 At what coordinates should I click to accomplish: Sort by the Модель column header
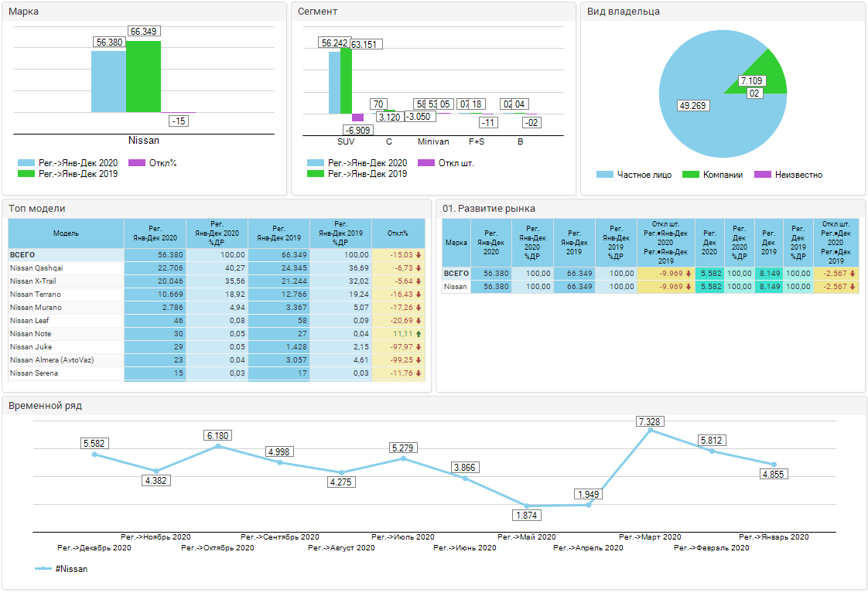[x=66, y=233]
